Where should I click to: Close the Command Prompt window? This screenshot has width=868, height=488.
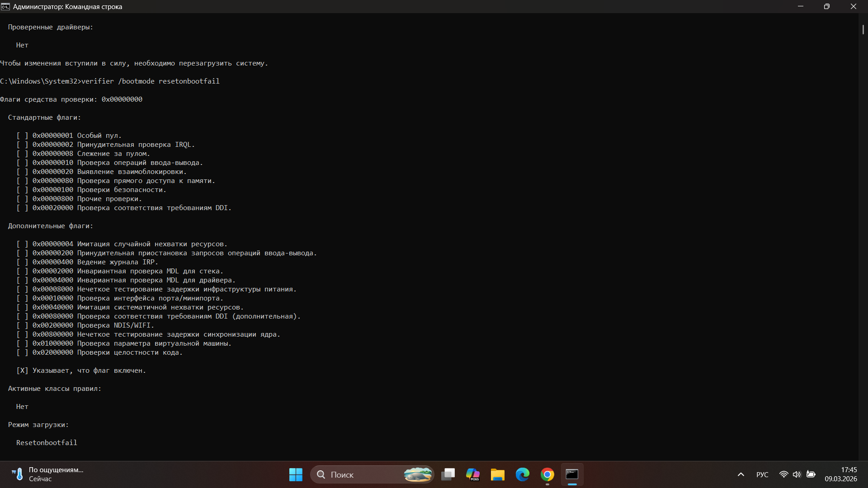[x=854, y=6]
